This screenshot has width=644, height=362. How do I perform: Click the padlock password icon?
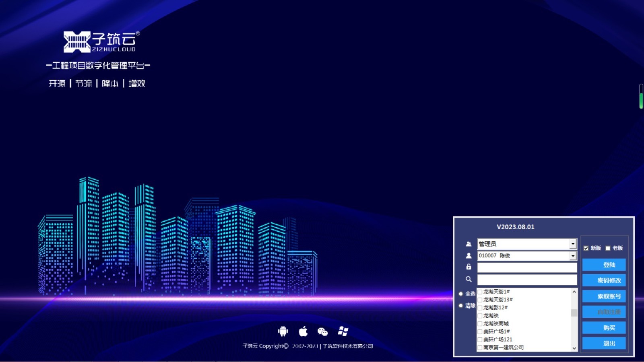[469, 267]
